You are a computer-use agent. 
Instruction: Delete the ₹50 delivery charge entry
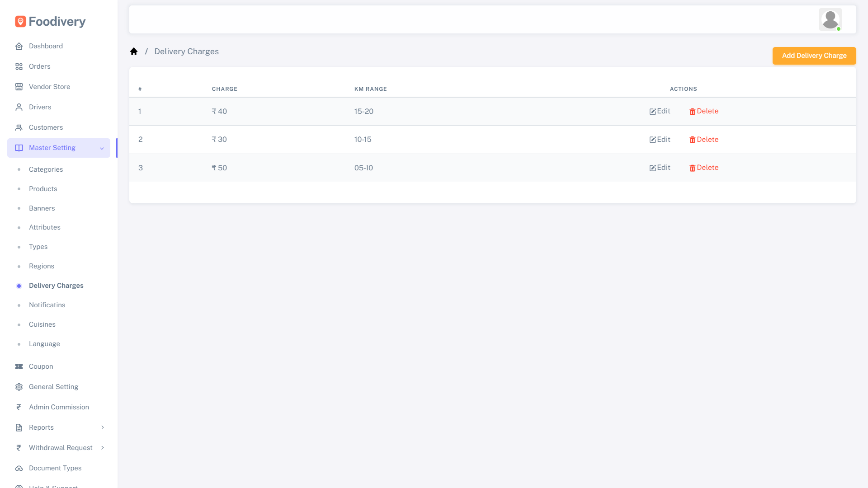tap(704, 168)
